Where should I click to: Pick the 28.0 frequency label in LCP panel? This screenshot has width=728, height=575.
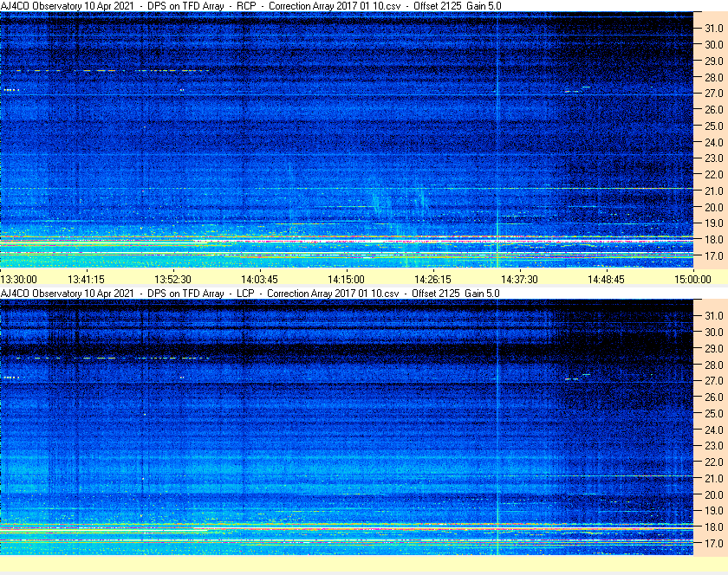point(714,365)
